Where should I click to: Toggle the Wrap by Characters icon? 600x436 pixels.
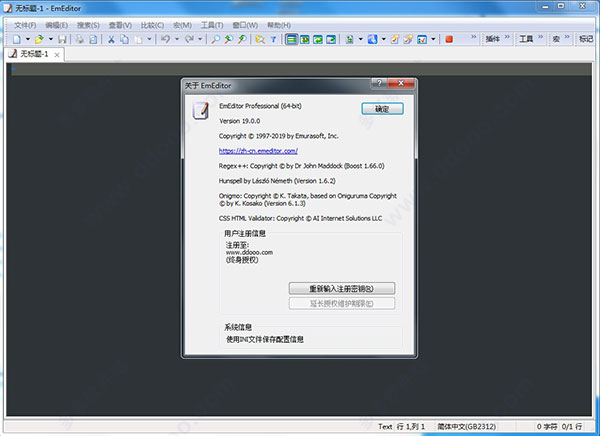point(305,39)
